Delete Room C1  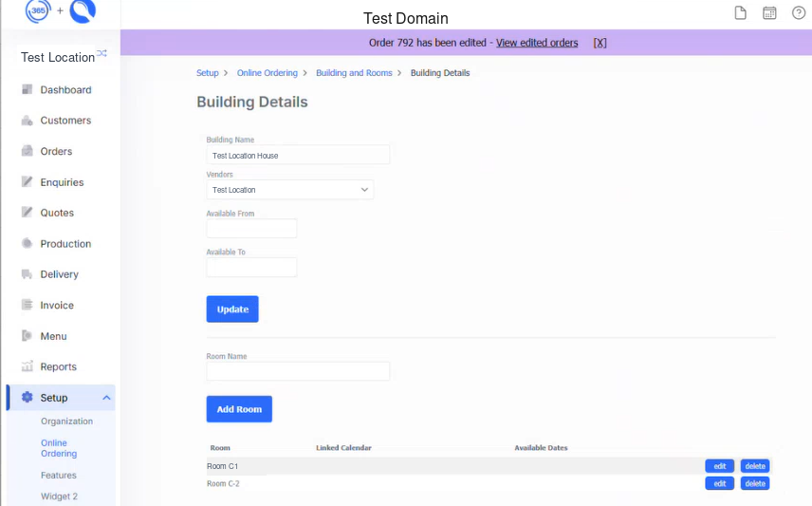point(754,466)
